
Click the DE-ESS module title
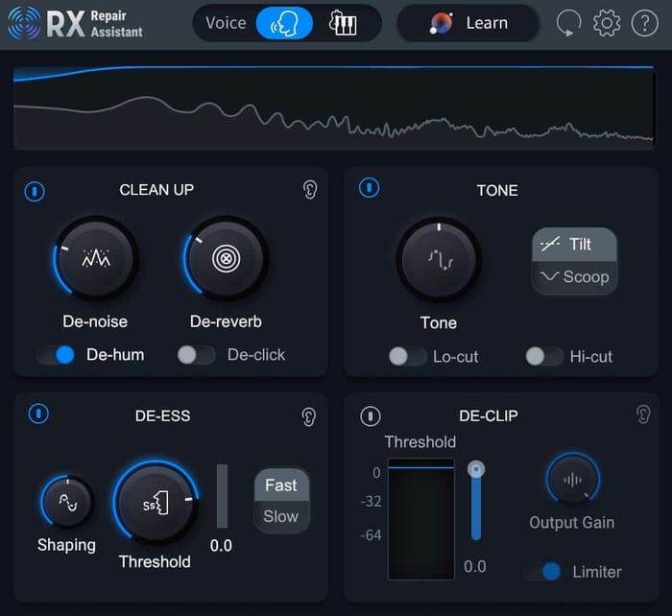tap(162, 416)
